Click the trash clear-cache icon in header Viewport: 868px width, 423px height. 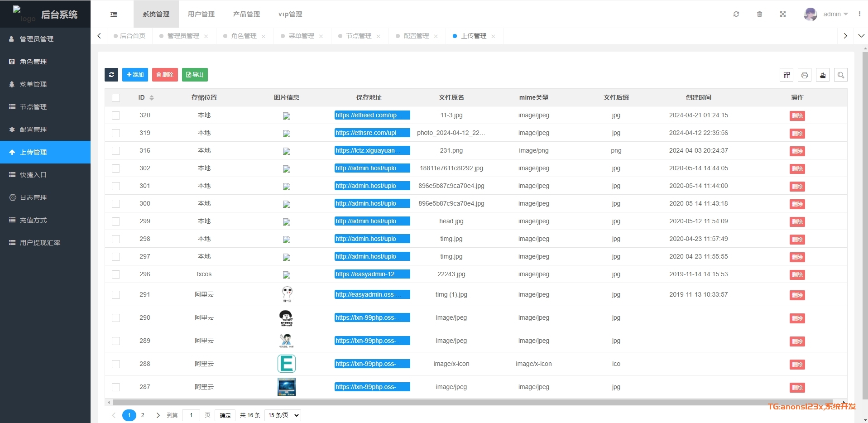(x=759, y=14)
